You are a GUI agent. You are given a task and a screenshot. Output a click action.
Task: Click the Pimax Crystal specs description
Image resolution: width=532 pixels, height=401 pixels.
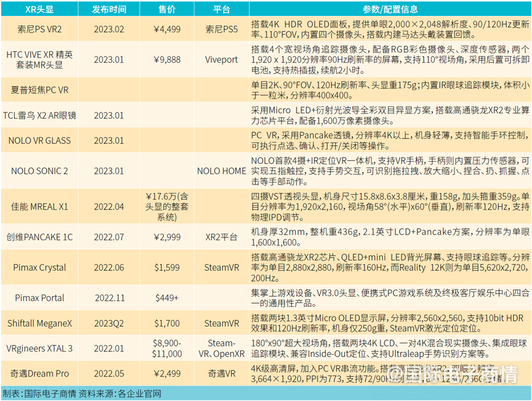(390, 268)
